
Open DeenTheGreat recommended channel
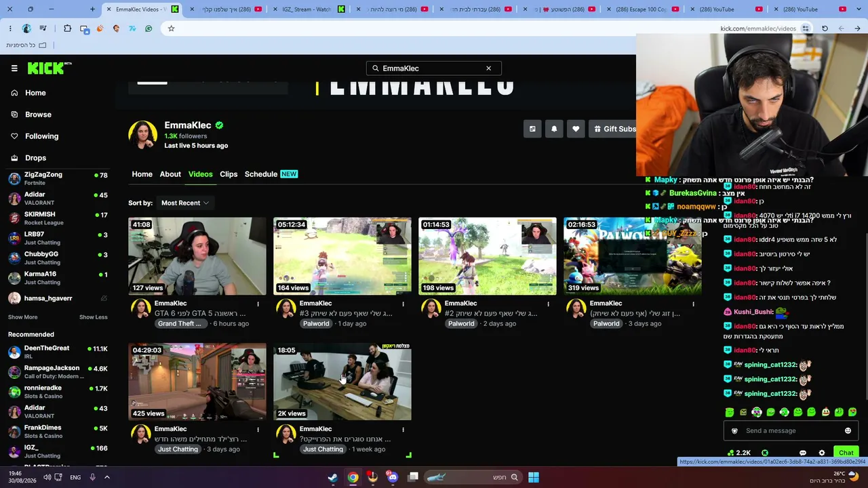click(x=58, y=352)
